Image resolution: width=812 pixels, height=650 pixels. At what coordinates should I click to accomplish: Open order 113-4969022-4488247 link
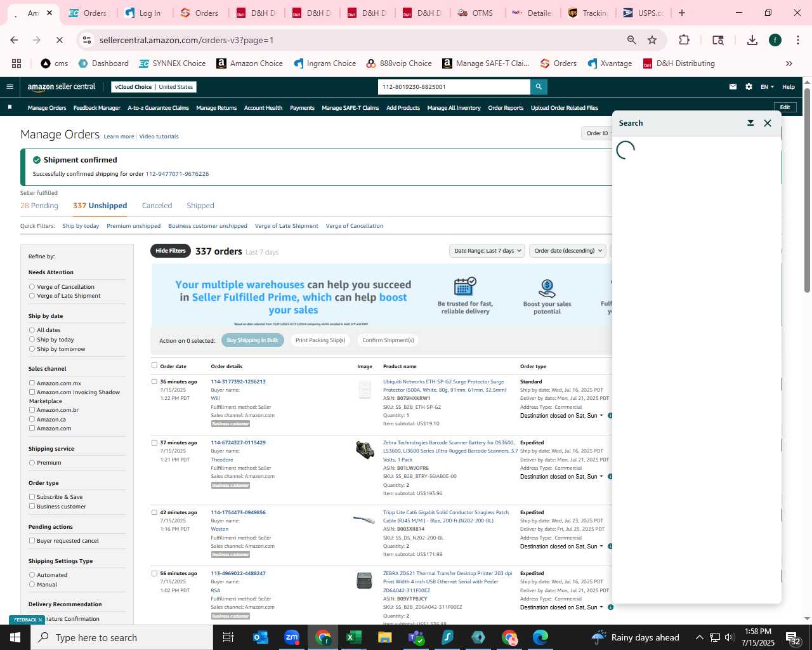(x=238, y=573)
